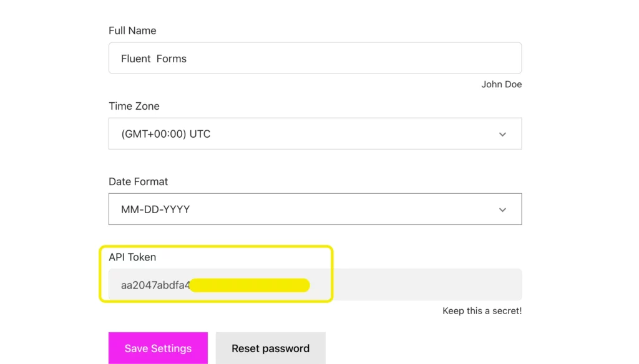This screenshot has width=639, height=364.
Task: Click the Time Zone label
Action: pyautogui.click(x=134, y=106)
